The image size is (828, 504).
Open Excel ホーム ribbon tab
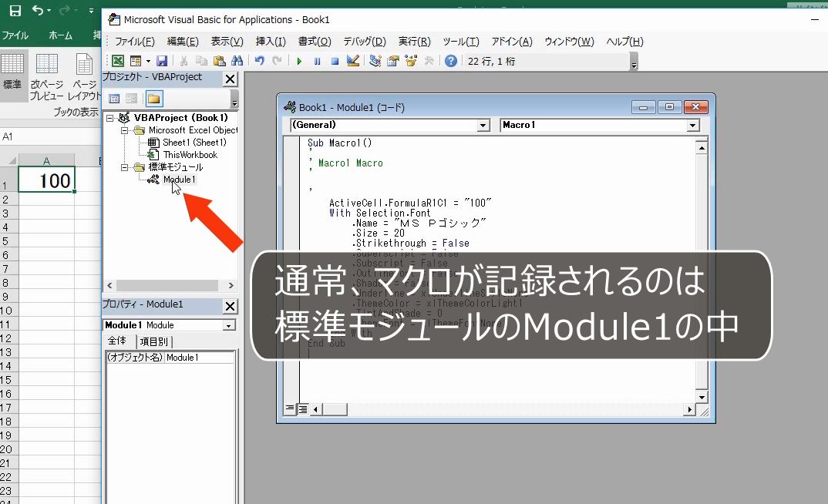click(x=60, y=35)
